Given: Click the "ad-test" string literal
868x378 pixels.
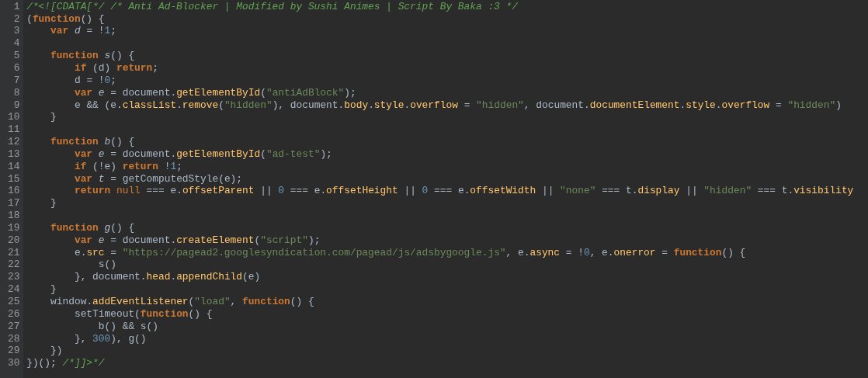Looking at the screenshot, I should (x=293, y=154).
